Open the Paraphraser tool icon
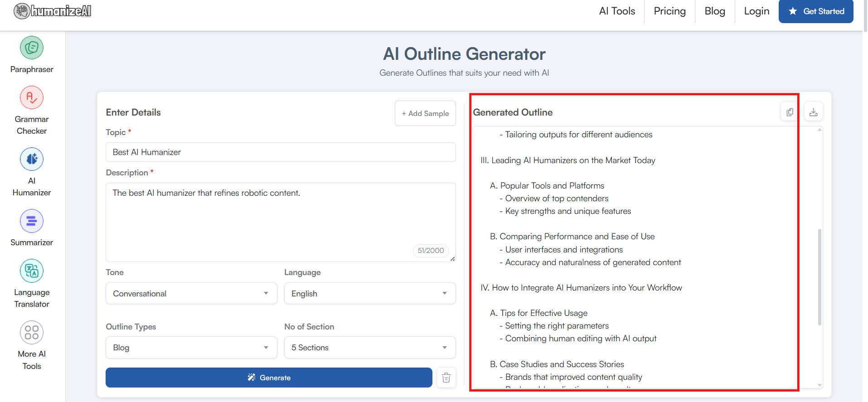The height and width of the screenshot is (402, 868). (x=32, y=48)
